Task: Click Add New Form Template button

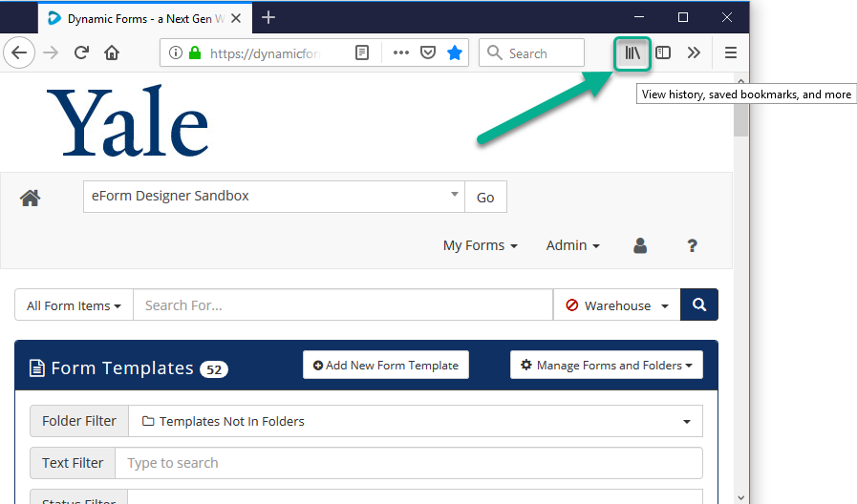Action: [x=386, y=365]
